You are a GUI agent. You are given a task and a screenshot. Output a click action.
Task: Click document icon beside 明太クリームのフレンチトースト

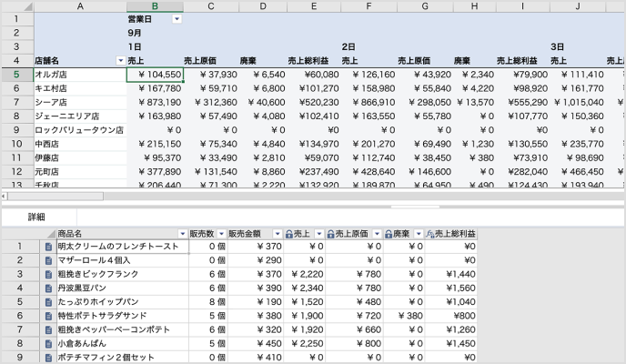48,247
